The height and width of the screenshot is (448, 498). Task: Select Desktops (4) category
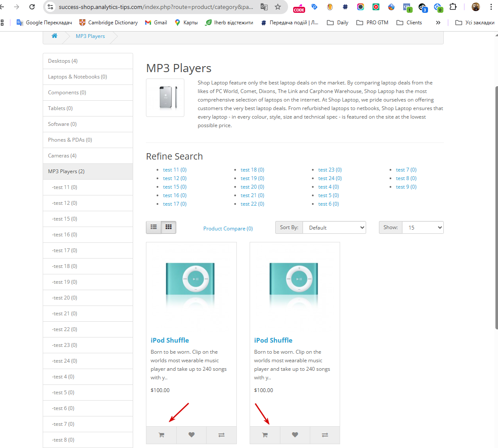88,61
